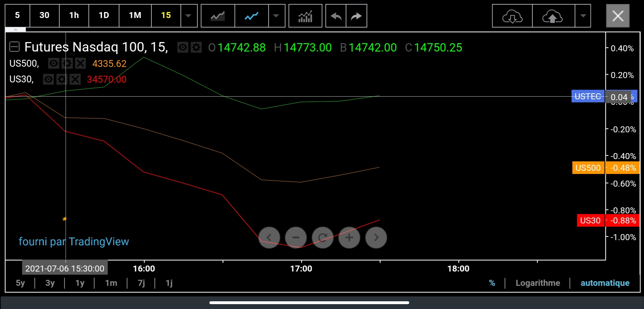Enable Logarithme scale
The image size is (644, 309).
click(x=538, y=283)
